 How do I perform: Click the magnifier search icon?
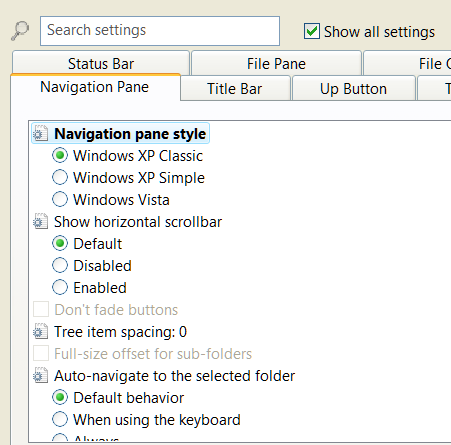click(20, 31)
